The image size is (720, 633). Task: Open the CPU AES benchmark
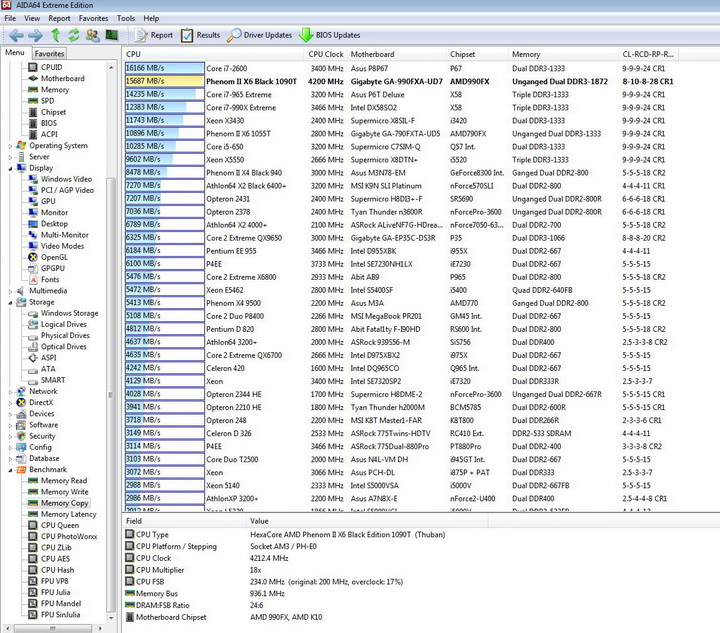[55, 559]
